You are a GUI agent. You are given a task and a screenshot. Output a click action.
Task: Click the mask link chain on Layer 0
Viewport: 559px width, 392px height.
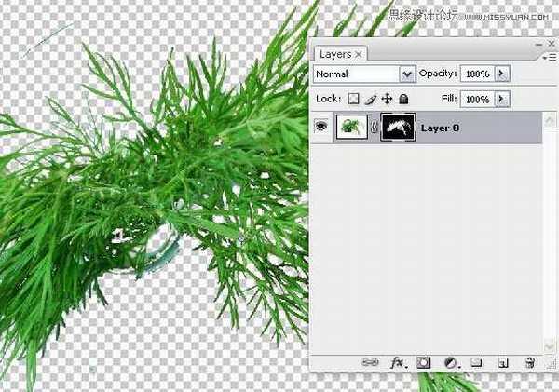(375, 128)
